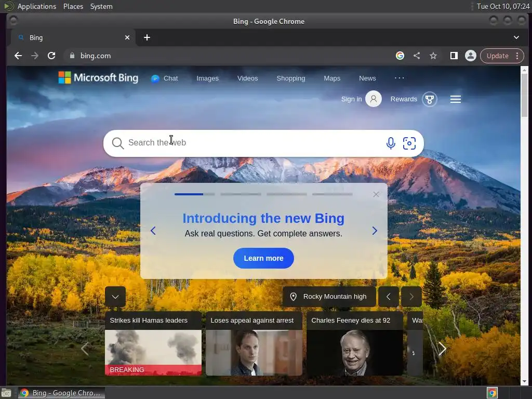
Task: Click the Microsoft Bing logo
Action: coord(98,78)
